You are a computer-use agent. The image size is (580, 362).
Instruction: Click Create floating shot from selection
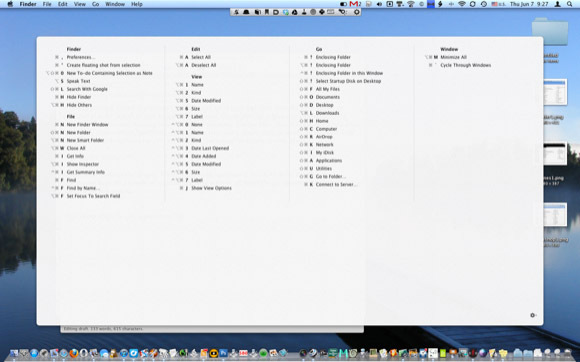[104, 65]
